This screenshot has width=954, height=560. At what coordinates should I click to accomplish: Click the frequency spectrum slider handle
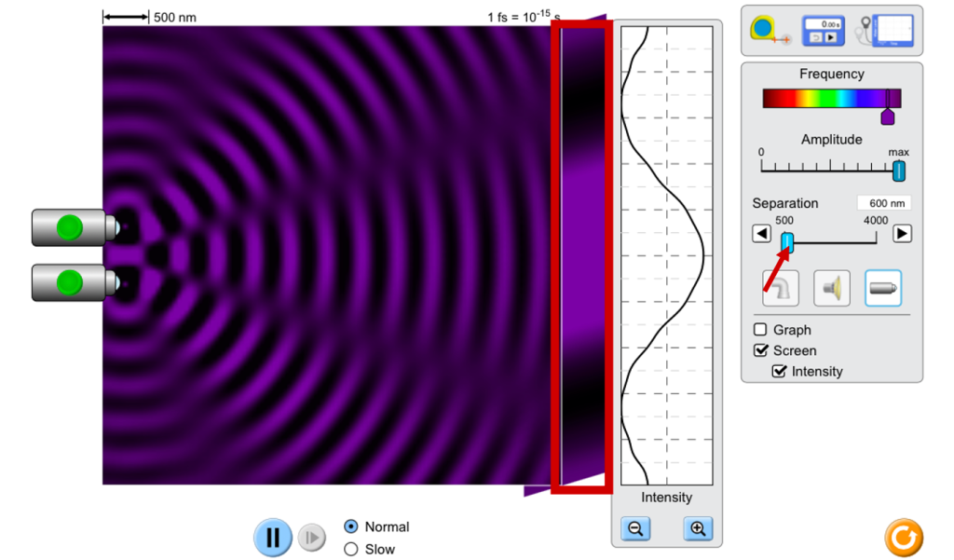tap(888, 116)
